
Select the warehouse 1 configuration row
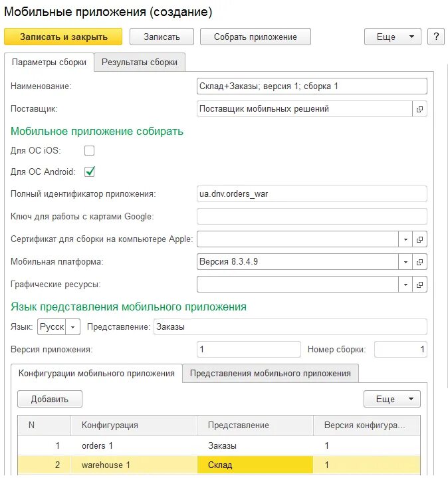[106, 465]
